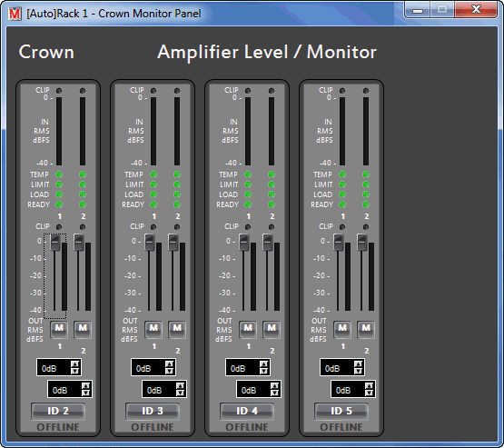
Task: Minimize the Crown Monitor Panel window
Action: coord(418,10)
